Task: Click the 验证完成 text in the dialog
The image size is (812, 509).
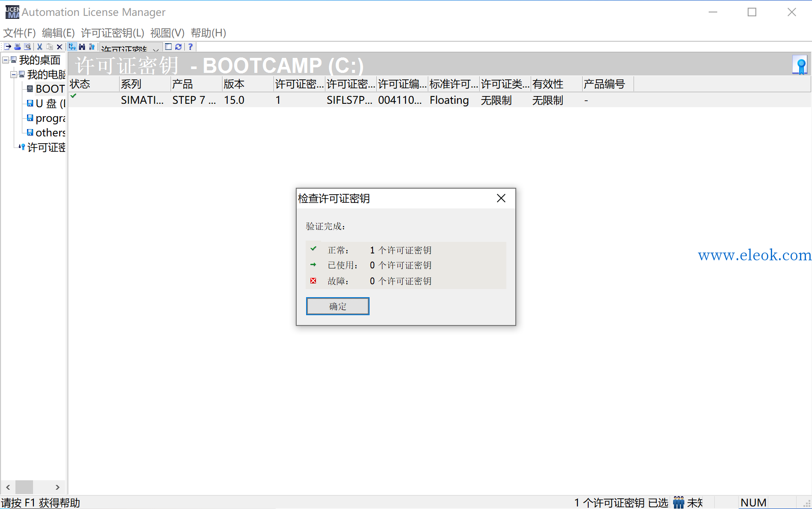Action: pos(326,226)
